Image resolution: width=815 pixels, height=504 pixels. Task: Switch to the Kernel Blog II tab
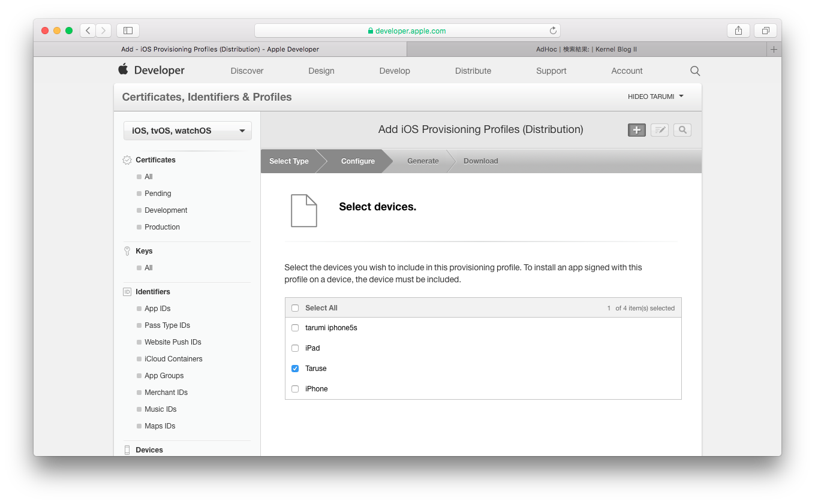click(x=586, y=49)
